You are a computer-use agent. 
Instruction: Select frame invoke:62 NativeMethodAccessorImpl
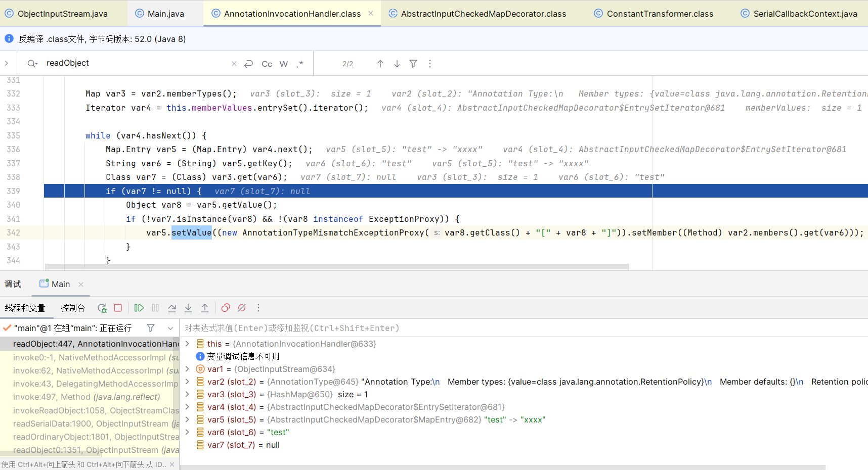[90, 370]
